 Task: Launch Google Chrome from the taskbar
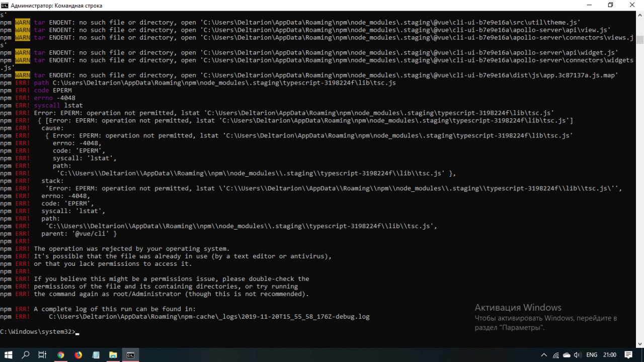pyautogui.click(x=60, y=354)
